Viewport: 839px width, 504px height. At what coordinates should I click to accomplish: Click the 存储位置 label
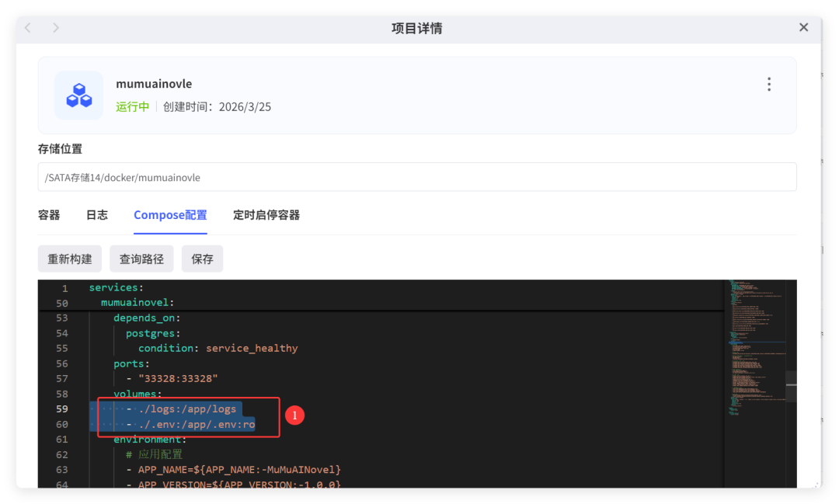pos(60,149)
